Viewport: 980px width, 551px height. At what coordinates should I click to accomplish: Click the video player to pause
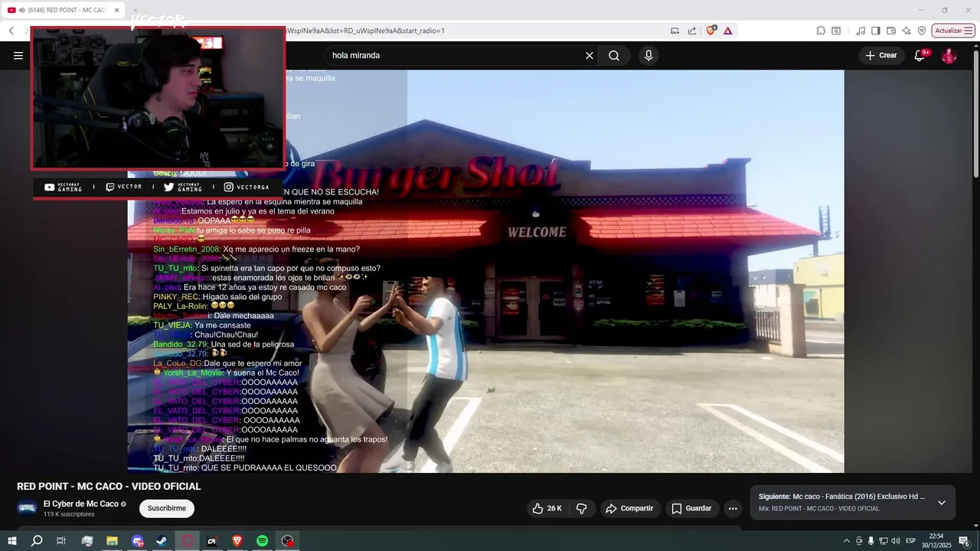coord(485,271)
